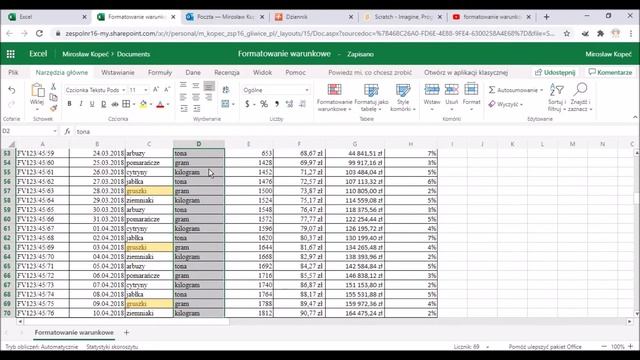Switch to the Recenzja tab
This screenshot has width=640, height=360.
(x=227, y=72)
